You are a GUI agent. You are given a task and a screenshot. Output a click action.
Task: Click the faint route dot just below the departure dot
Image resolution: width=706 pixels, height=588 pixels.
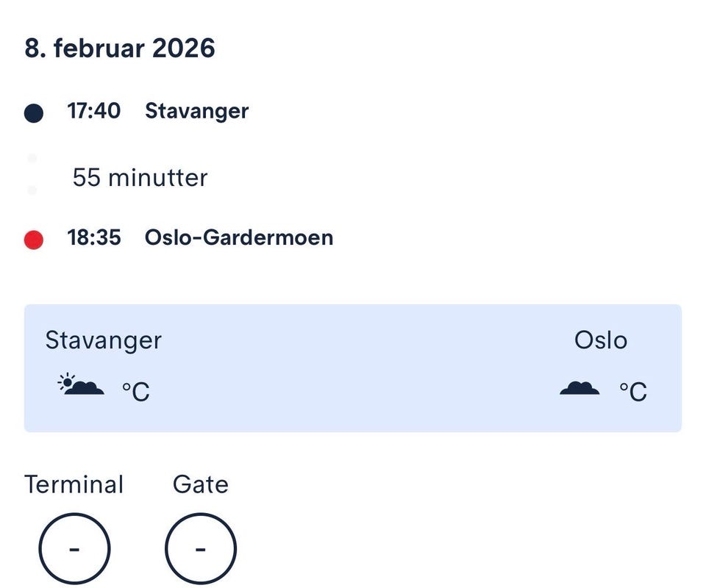tap(32, 158)
